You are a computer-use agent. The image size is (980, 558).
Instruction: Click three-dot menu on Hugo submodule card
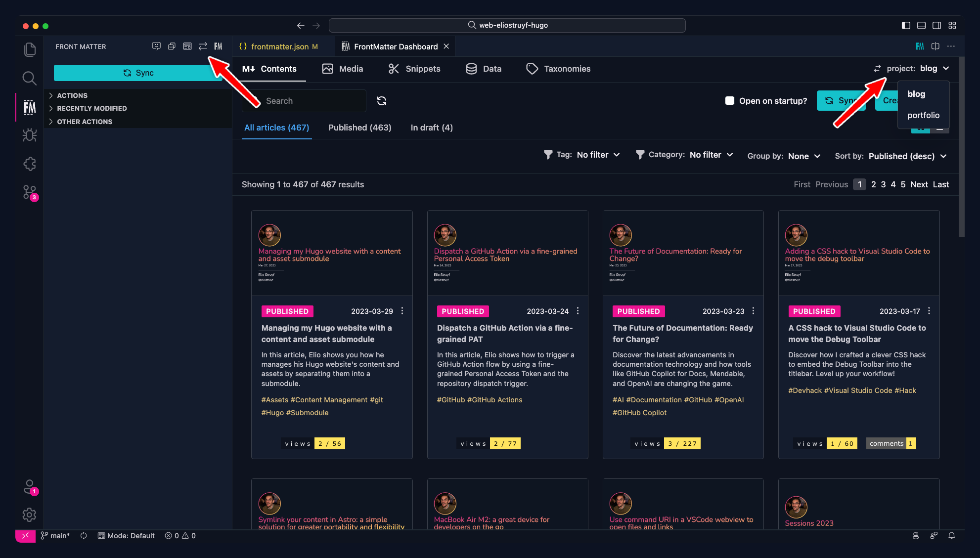[402, 311]
